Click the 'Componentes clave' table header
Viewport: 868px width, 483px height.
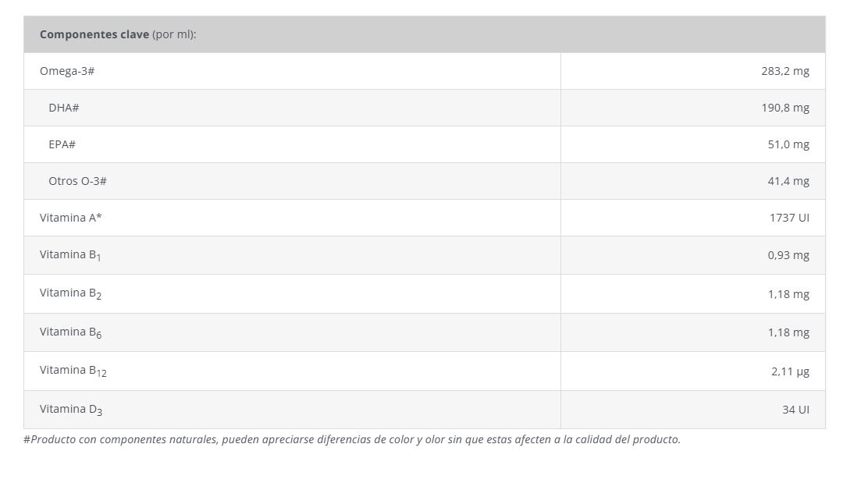118,34
